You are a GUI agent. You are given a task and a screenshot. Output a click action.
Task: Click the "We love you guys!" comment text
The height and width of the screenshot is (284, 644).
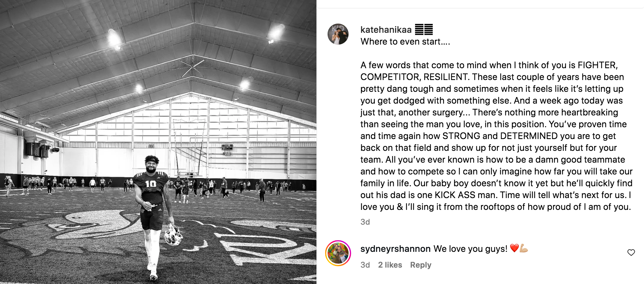(470, 249)
